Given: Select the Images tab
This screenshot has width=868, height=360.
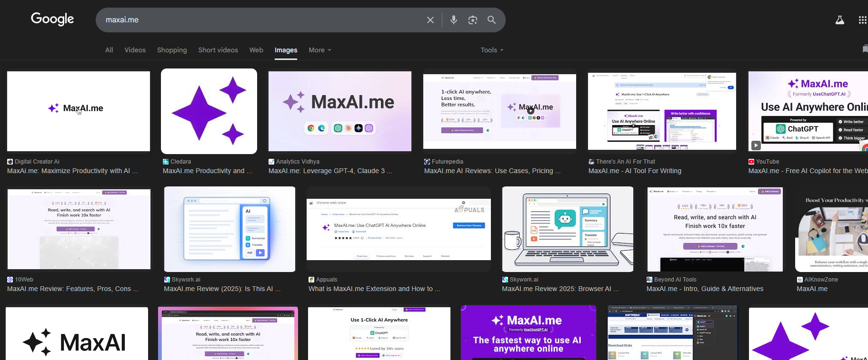Looking at the screenshot, I should point(286,50).
